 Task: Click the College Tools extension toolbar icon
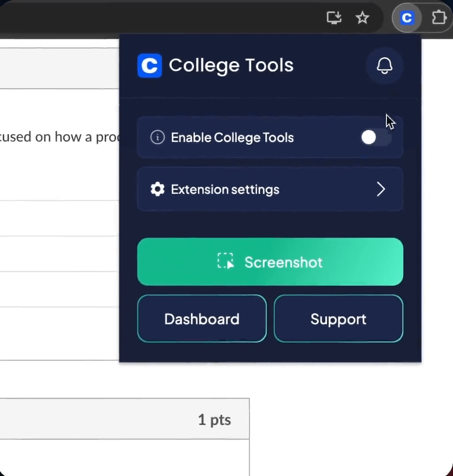(407, 18)
